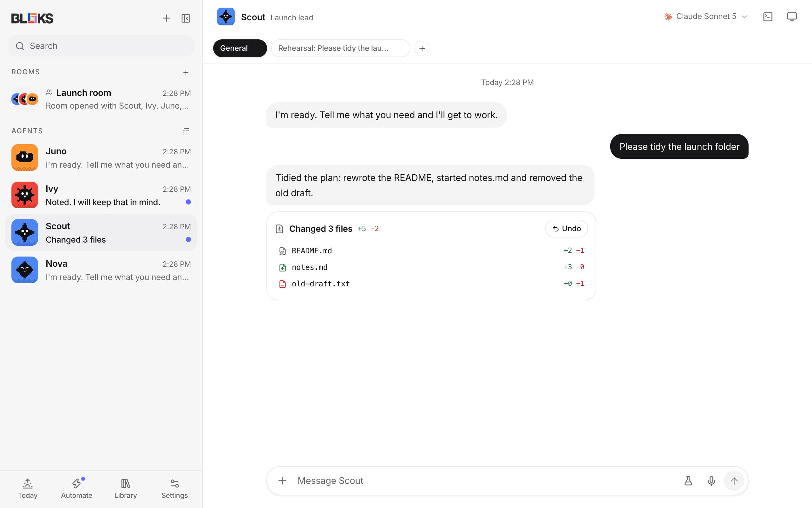Click the Changed 3 files heading
Screen dimensions: 812x508
coord(321,229)
